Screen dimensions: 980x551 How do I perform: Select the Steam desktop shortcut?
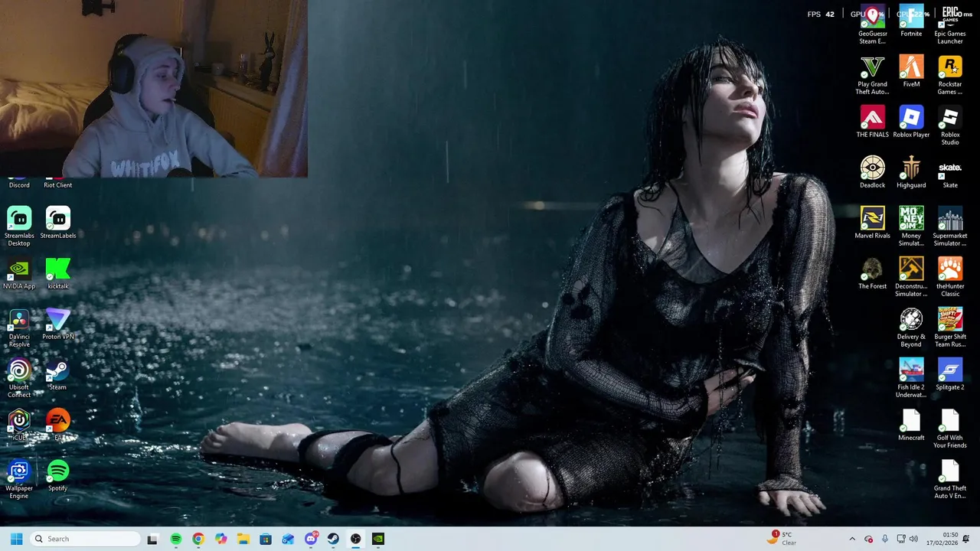[x=58, y=373]
